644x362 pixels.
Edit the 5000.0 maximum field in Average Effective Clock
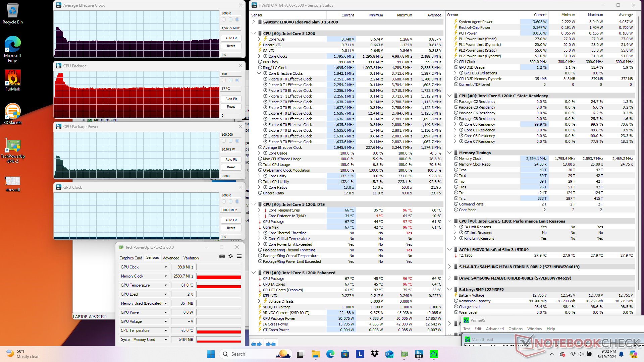coord(231,13)
